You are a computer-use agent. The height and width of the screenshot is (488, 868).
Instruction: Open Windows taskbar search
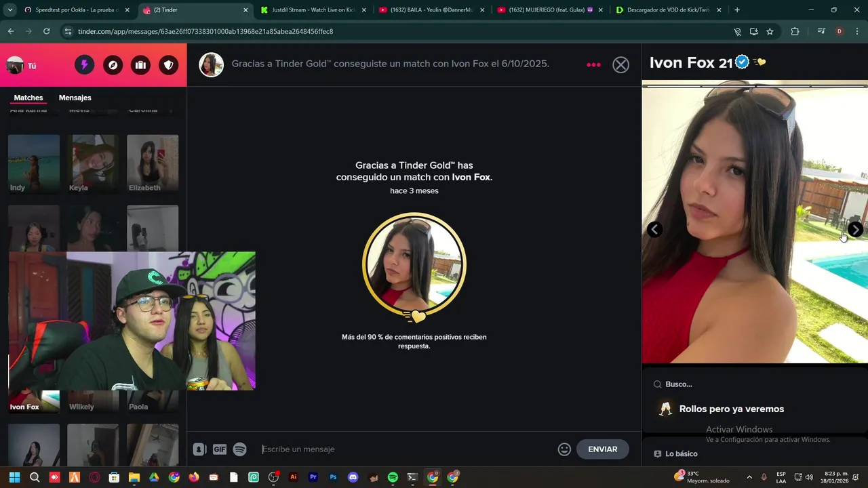35,477
